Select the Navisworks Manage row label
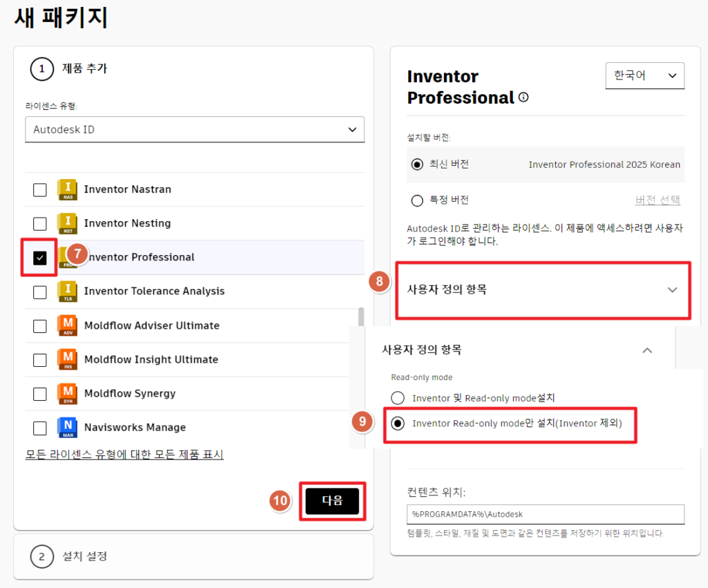This screenshot has width=708, height=588. [135, 427]
